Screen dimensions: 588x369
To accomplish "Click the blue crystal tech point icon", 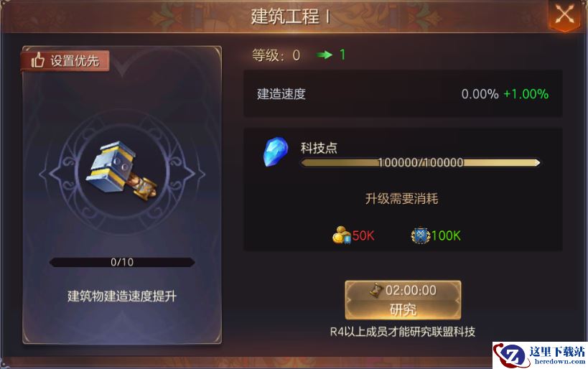I will click(x=276, y=151).
